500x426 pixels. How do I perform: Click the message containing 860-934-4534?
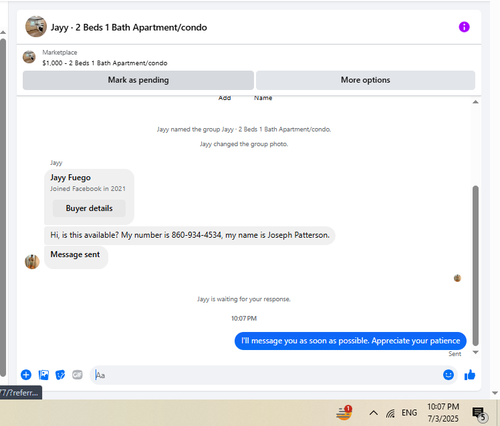pyautogui.click(x=190, y=235)
